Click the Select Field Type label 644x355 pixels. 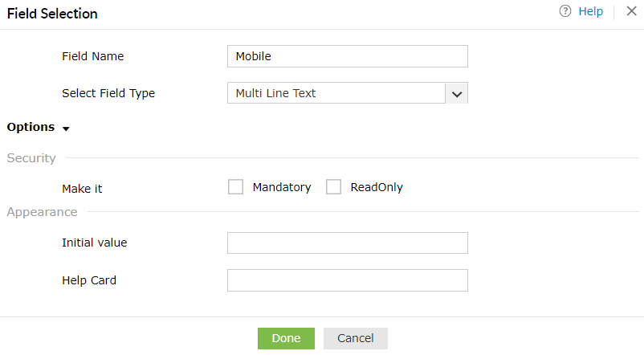(x=108, y=93)
